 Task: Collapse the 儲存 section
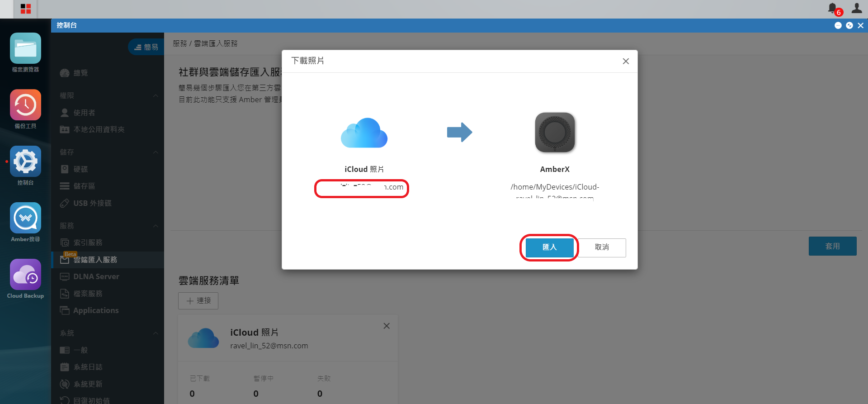click(156, 152)
